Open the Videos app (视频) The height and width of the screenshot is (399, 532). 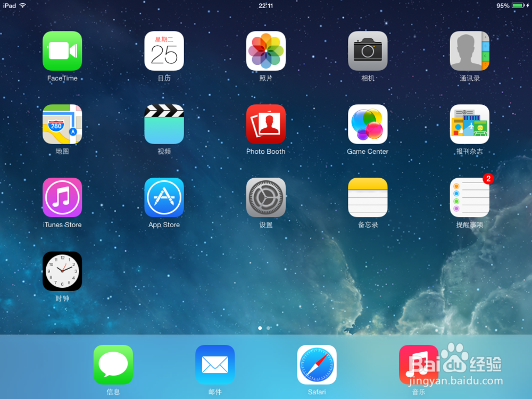[164, 124]
